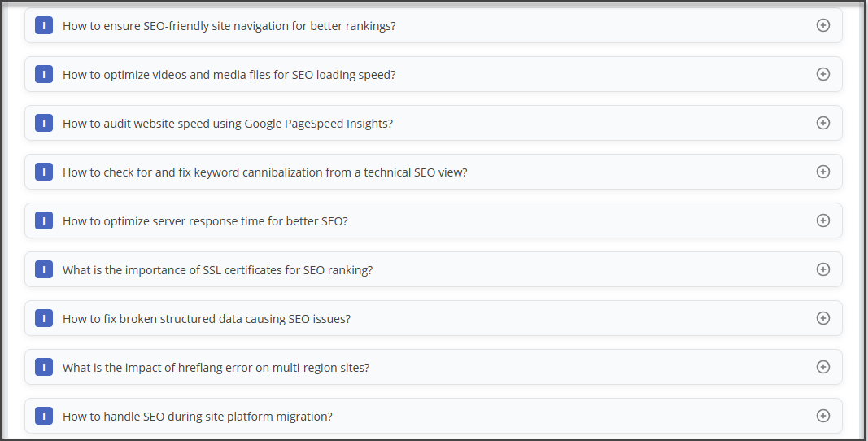
Task: Open the site platform migration answer via plus icon
Action: tap(822, 416)
